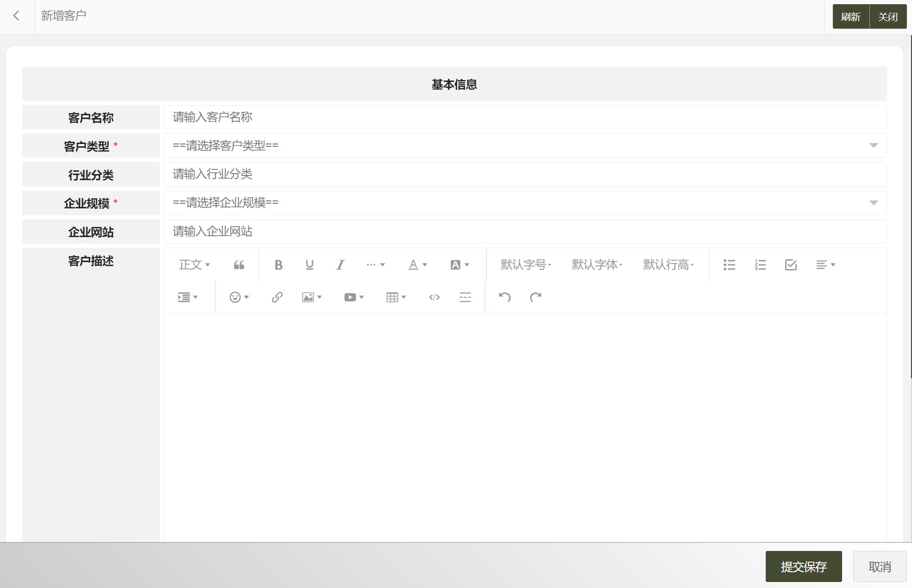
Task: Click the 提交保存 button to save
Action: (x=804, y=566)
